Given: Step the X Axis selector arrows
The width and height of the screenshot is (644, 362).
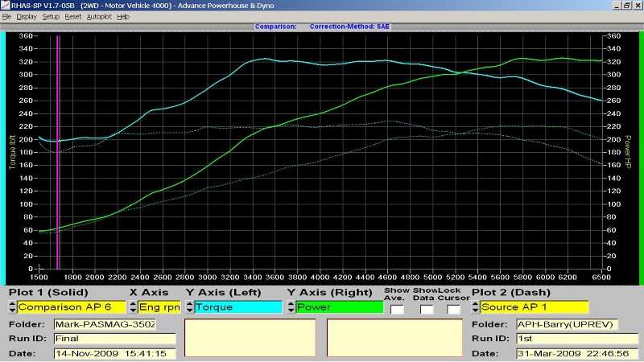Looking at the screenshot, I should (x=133, y=307).
